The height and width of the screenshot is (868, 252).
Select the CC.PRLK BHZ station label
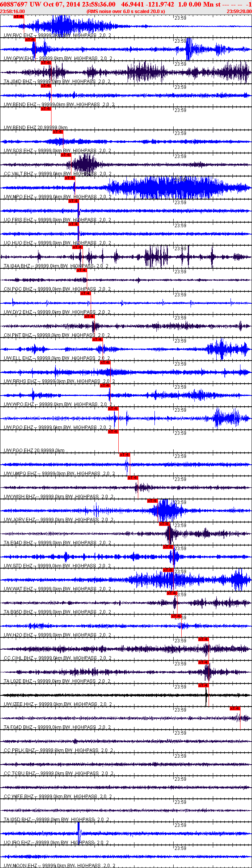tap(58, 750)
